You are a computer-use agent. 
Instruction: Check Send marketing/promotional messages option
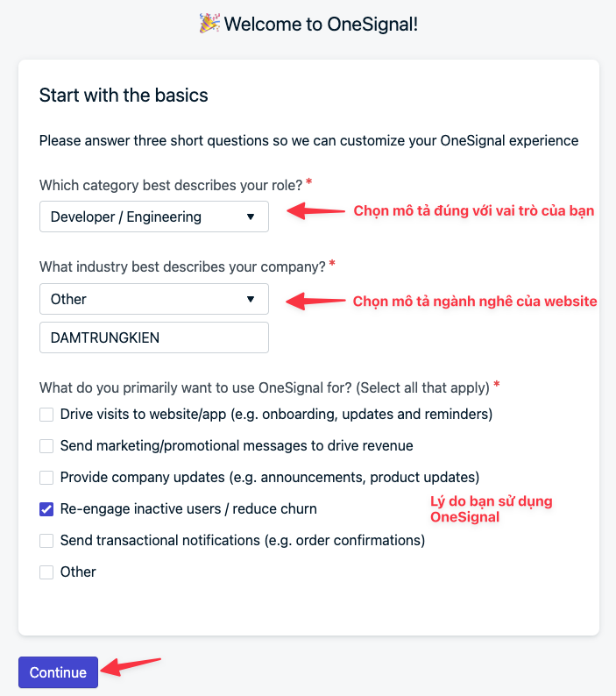click(x=46, y=446)
